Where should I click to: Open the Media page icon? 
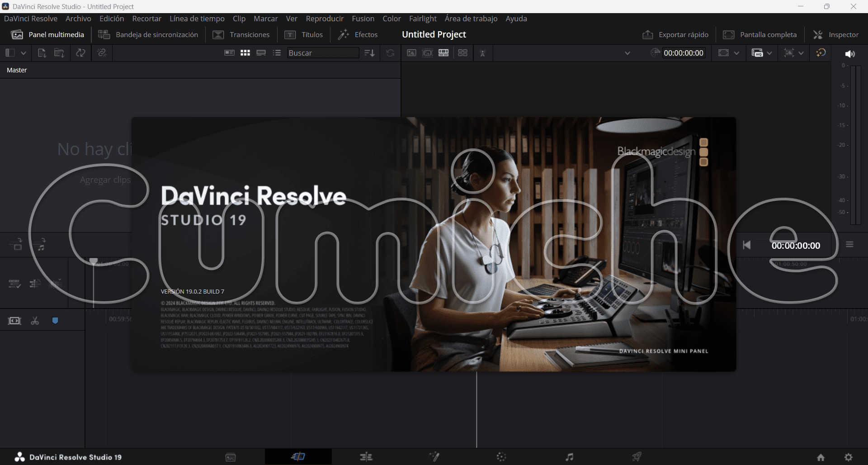(x=231, y=457)
